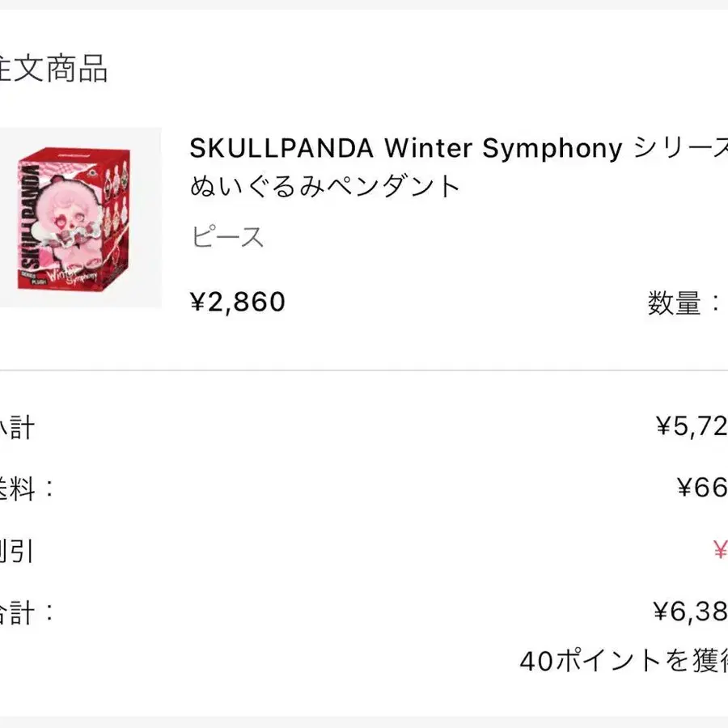This screenshot has width=728, height=728.
Task: Click the red discount yen amount
Action: (720, 549)
